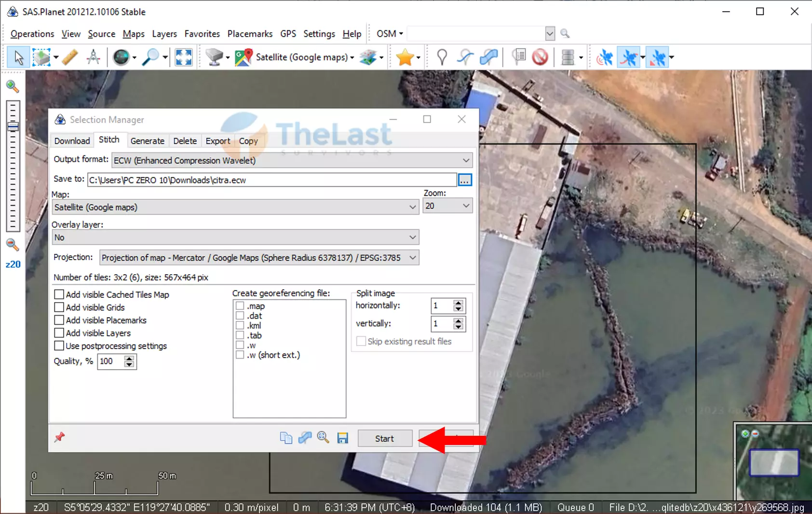Toggle Use postprocessing settings
The width and height of the screenshot is (812, 514).
pos(59,346)
